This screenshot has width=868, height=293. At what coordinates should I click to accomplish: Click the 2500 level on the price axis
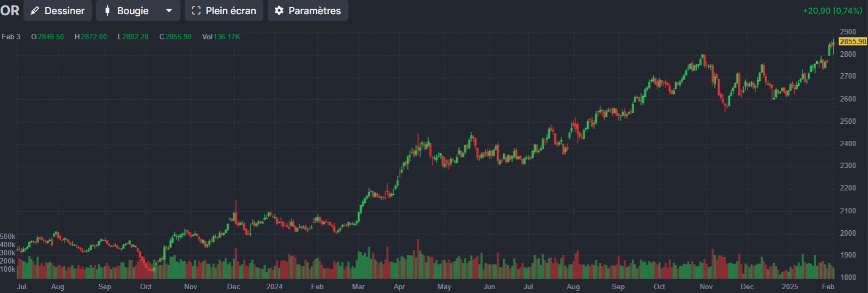point(848,121)
